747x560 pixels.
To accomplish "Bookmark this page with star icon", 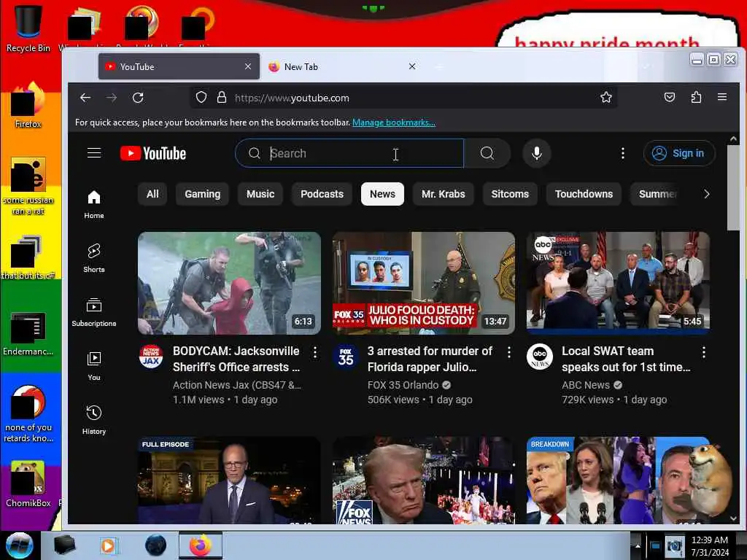I will point(606,98).
